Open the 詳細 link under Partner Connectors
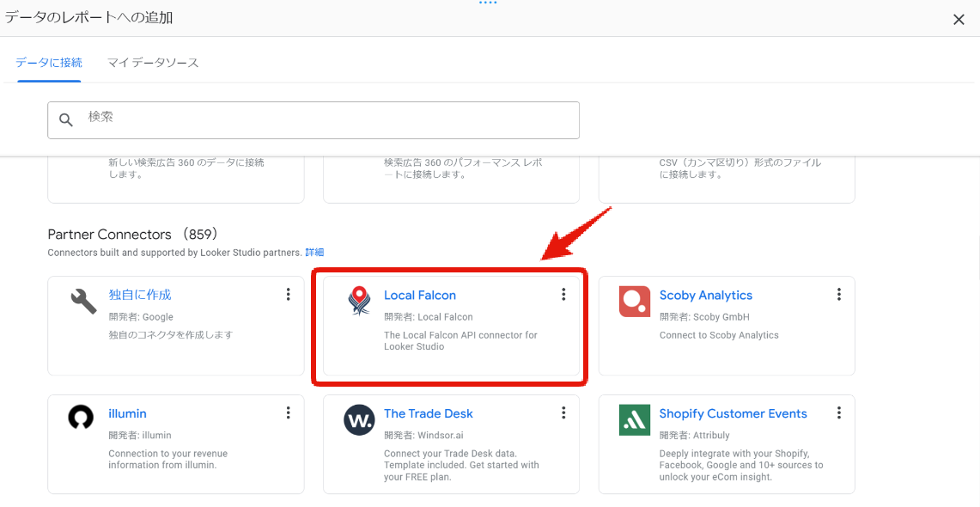This screenshot has width=980, height=507. pos(314,253)
